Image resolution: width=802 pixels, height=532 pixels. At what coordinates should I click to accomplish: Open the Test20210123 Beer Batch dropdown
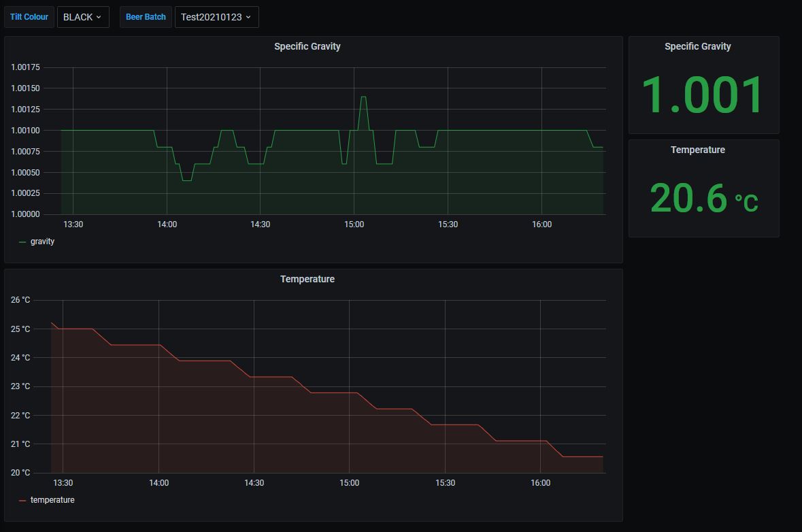(x=216, y=17)
